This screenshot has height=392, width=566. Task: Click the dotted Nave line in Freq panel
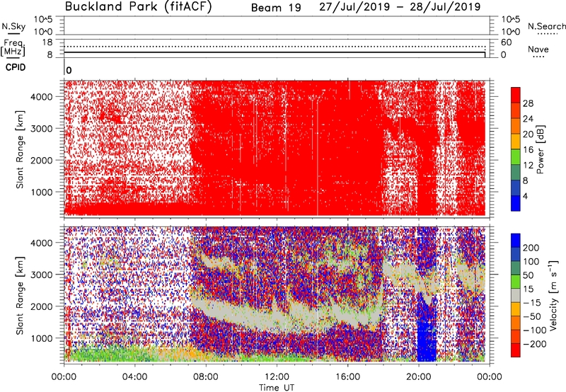point(275,47)
